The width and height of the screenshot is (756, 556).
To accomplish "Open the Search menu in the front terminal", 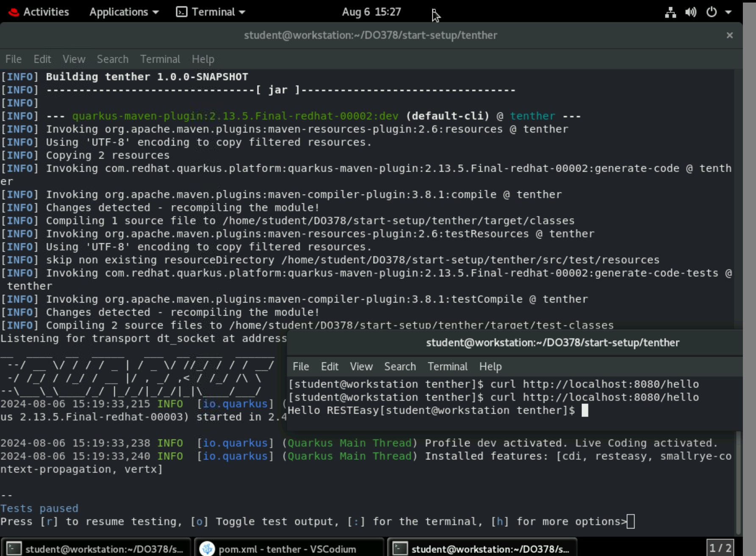I will tap(400, 366).
